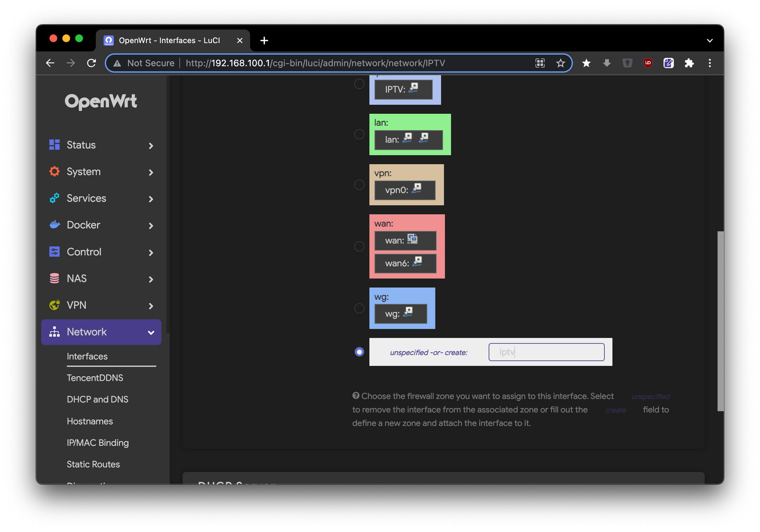Viewport: 760px width, 532px height.
Task: Click the Status dashboard icon in sidebar
Action: click(55, 145)
